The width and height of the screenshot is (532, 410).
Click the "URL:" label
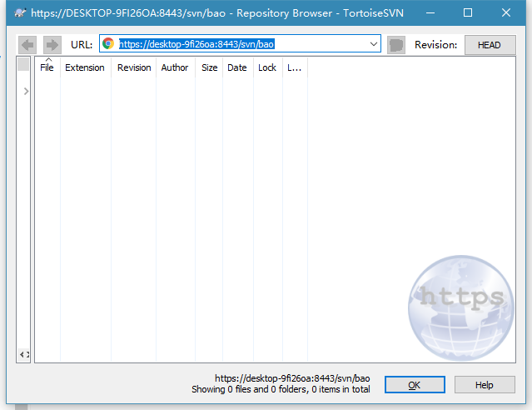coord(82,45)
